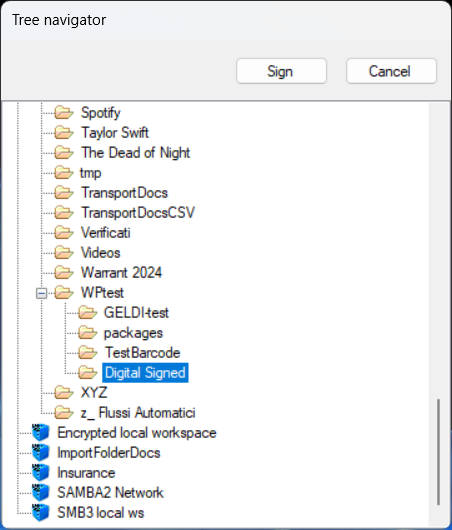Choose the packages label
452x530 pixels.
point(133,333)
